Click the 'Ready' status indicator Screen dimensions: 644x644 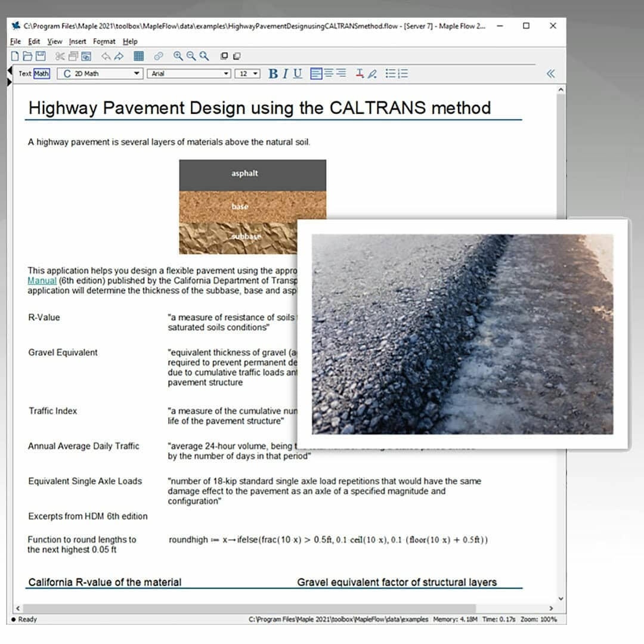(x=24, y=619)
